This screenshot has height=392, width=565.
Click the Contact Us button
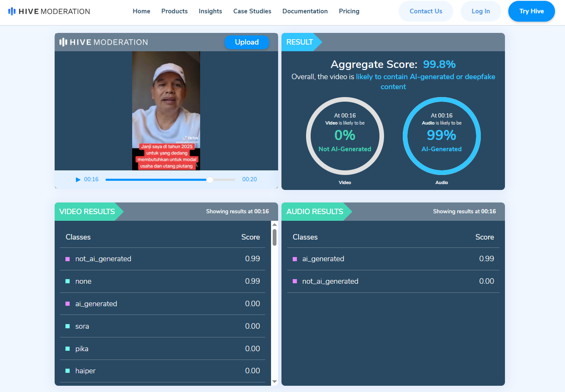point(426,11)
